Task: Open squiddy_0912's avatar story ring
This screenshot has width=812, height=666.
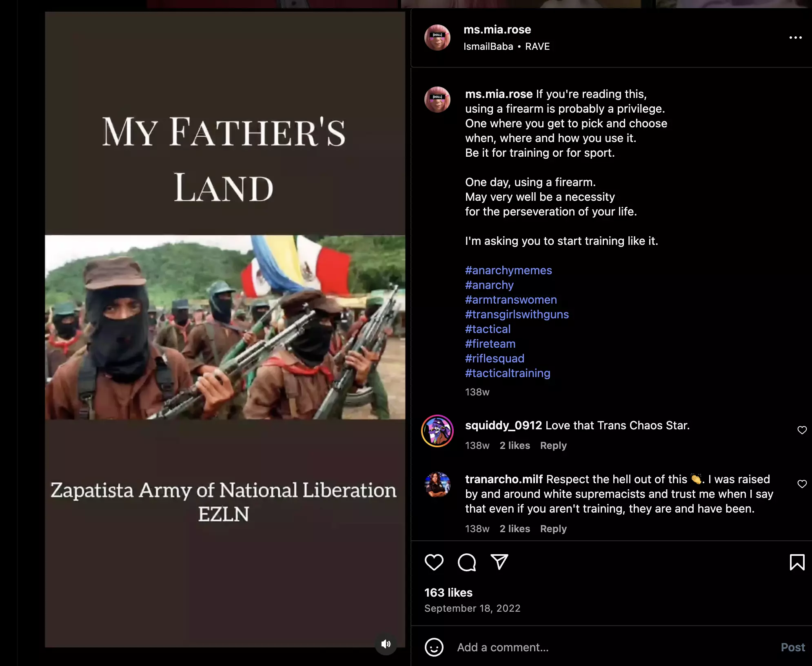Action: [437, 431]
